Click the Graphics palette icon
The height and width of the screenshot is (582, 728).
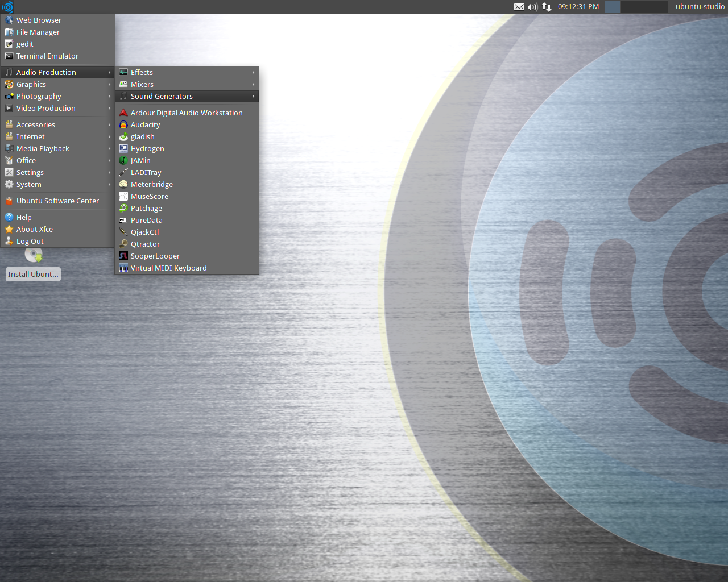(9, 84)
